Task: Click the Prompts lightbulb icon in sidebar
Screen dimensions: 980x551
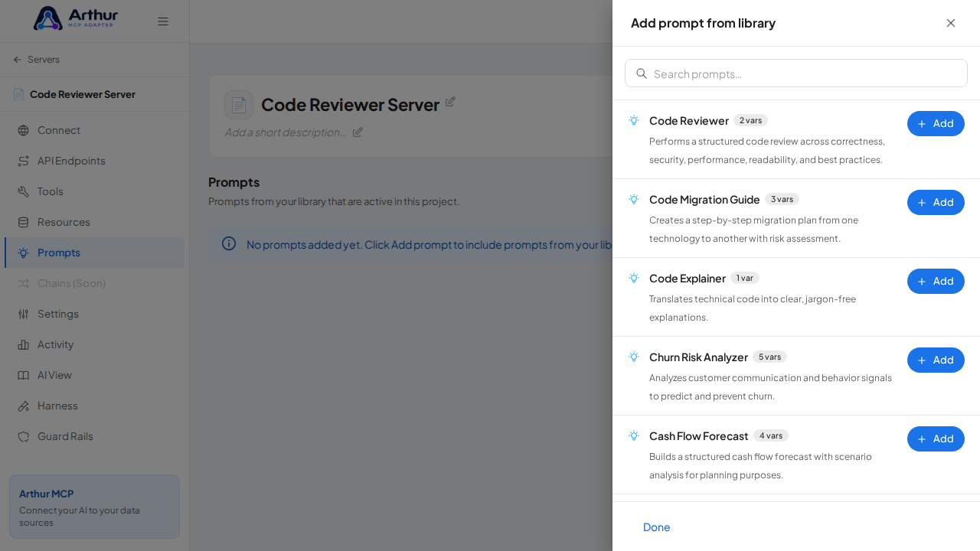Action: pyautogui.click(x=23, y=253)
